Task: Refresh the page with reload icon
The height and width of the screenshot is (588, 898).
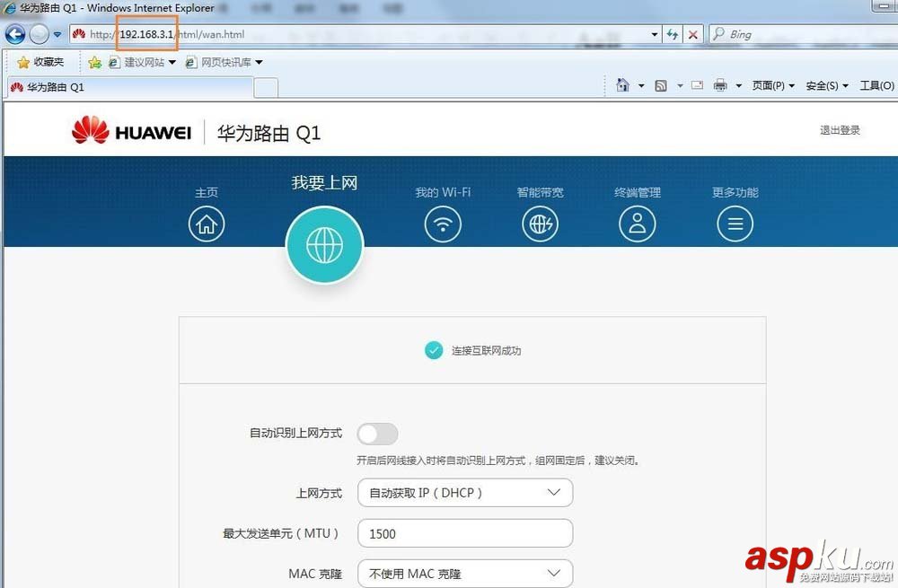Action: coord(673,34)
